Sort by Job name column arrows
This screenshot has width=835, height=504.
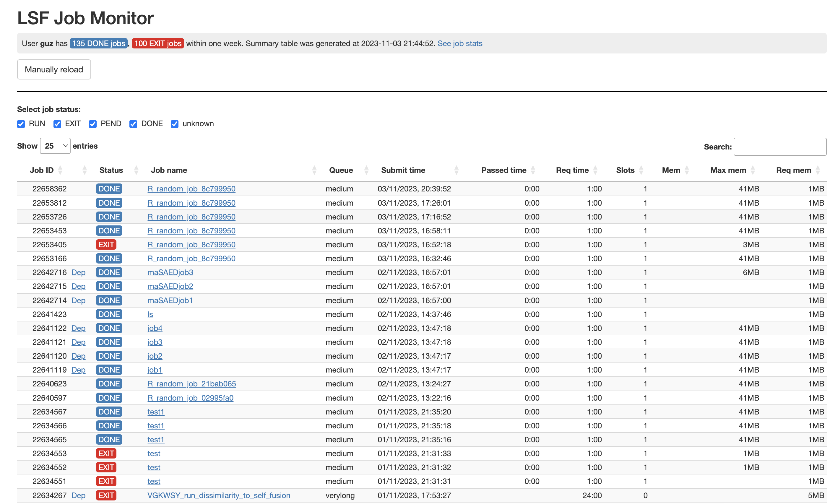coord(314,170)
